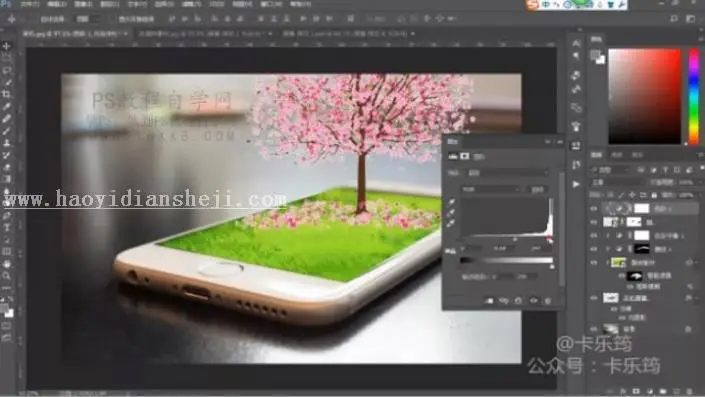Click the black point eyedropper in Levels

click(451, 202)
